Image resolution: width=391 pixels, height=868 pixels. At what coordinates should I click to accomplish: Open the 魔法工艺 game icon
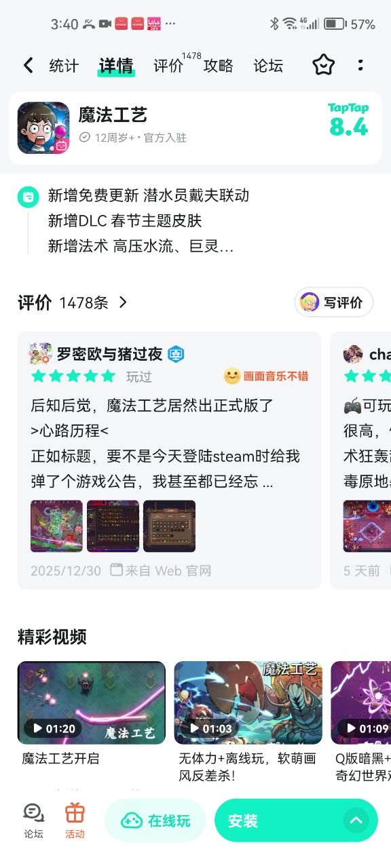click(43, 127)
